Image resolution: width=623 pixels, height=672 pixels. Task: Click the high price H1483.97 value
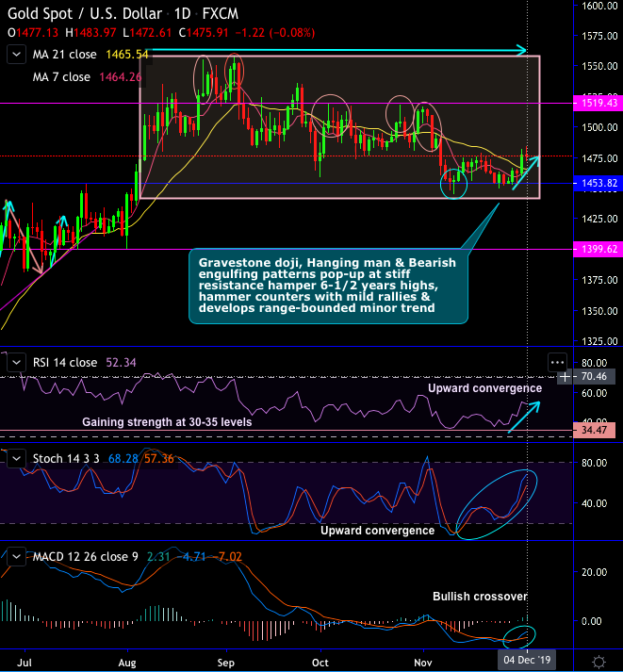[x=90, y=33]
